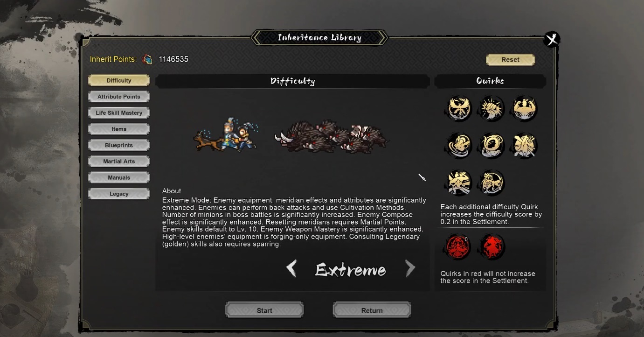The image size is (644, 337).
Task: Switch to previous difficulty with left arrow
Action: click(x=291, y=268)
